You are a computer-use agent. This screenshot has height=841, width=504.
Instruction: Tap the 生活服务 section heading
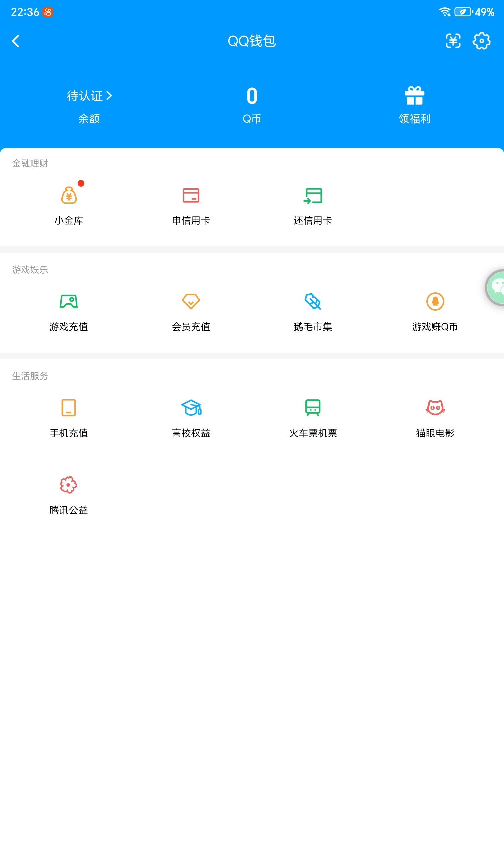30,376
